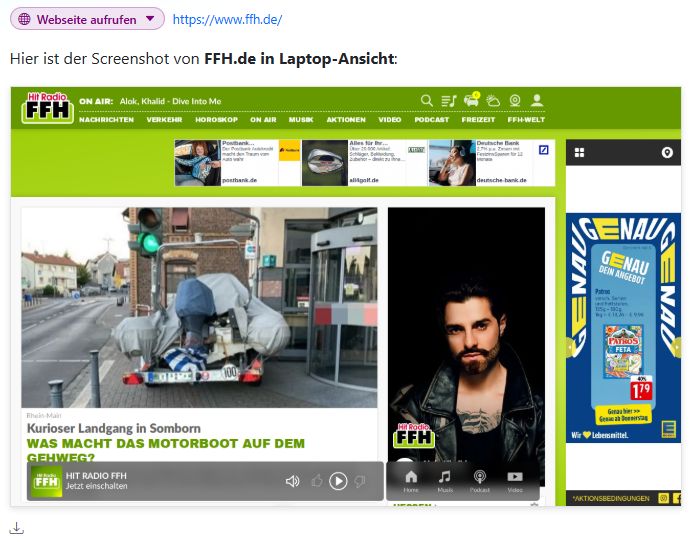Open Was macht das Motorboot headline
Viewport: 697px width, 542px height.
[x=166, y=450]
